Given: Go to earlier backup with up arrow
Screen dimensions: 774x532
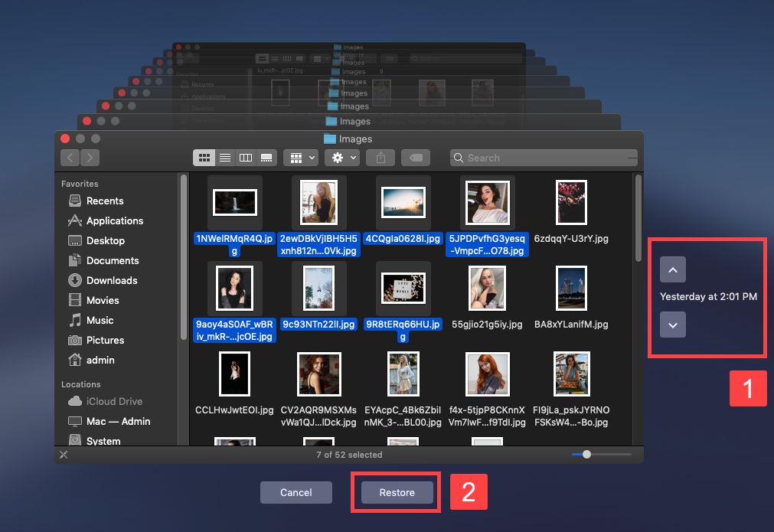Looking at the screenshot, I should pyautogui.click(x=672, y=269).
